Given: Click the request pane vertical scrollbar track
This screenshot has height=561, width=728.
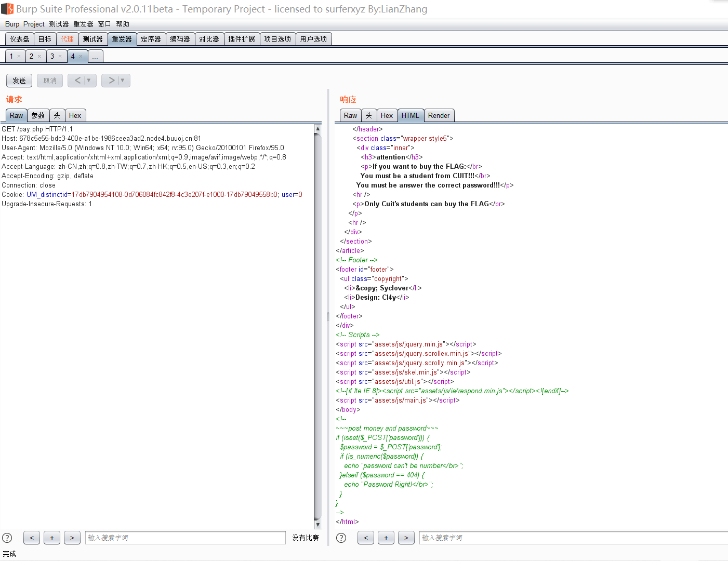Looking at the screenshot, I should [x=317, y=327].
